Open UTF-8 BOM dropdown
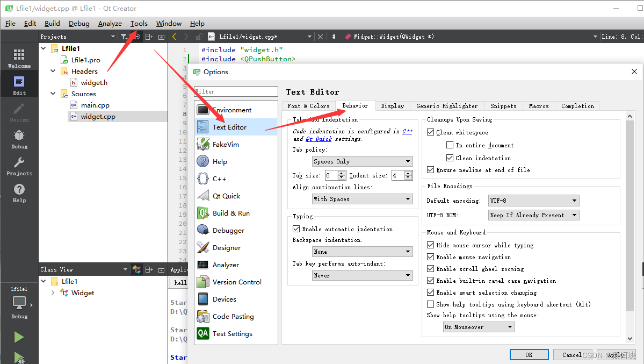This screenshot has width=644, height=364. click(533, 215)
